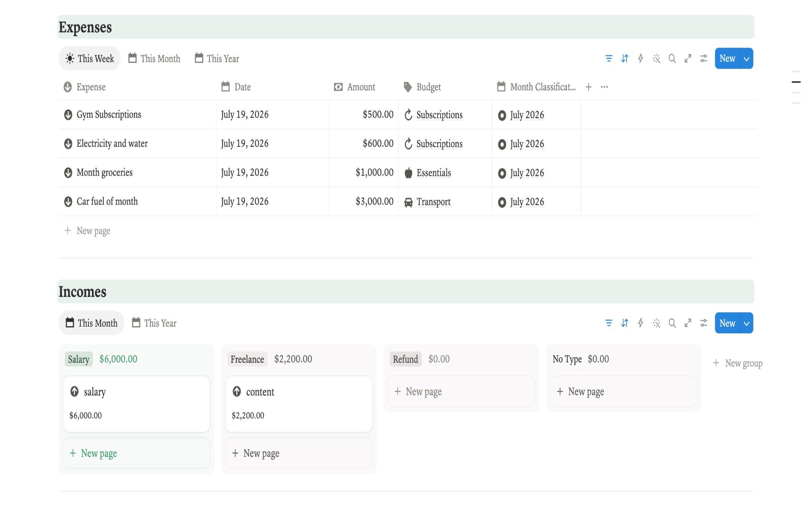The image size is (812, 508).
Task: Open view settings sliders icon in Expenses
Action: tap(704, 59)
